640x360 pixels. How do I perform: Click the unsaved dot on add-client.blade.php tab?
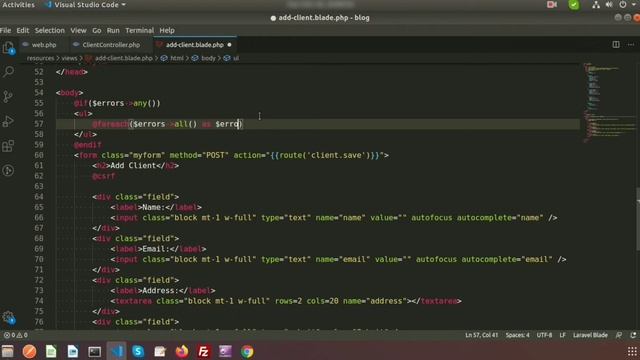pyautogui.click(x=229, y=45)
